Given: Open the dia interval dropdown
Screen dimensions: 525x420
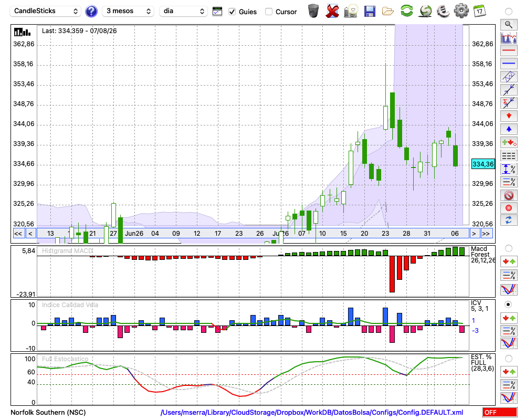Looking at the screenshot, I should [183, 11].
